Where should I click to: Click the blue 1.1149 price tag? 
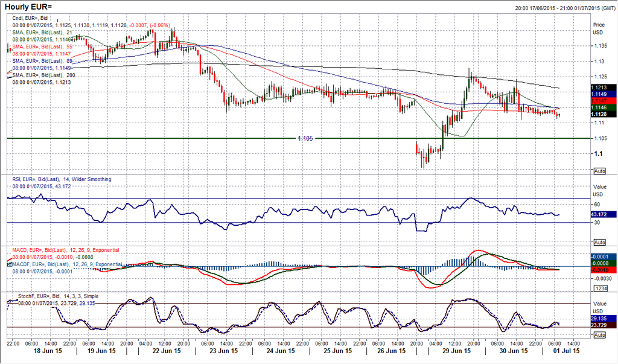pyautogui.click(x=603, y=94)
